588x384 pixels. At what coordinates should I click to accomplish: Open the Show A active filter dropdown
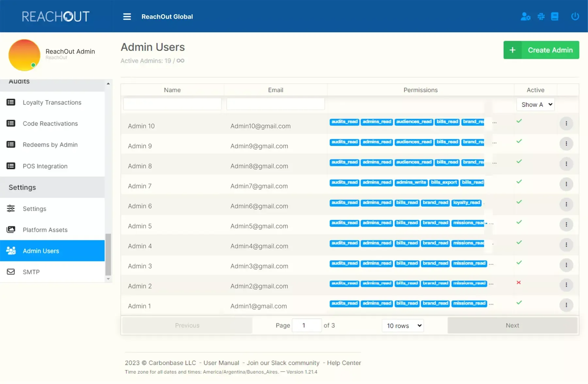point(535,104)
